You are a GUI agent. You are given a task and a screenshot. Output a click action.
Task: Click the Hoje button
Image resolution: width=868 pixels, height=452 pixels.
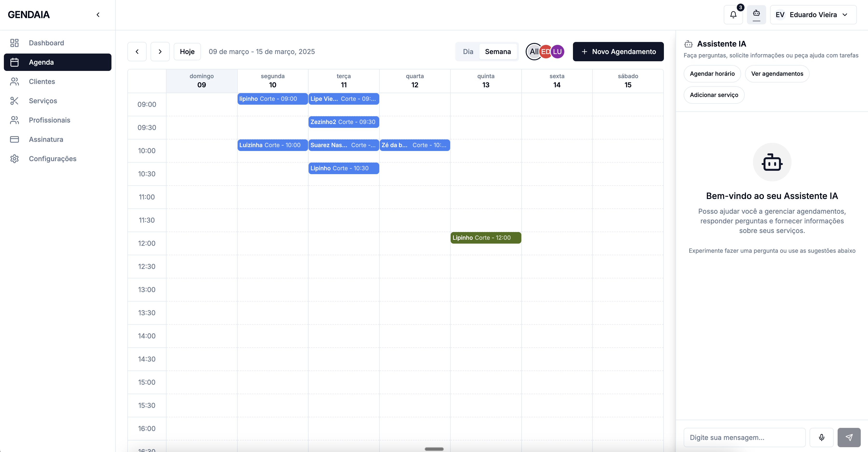point(187,52)
